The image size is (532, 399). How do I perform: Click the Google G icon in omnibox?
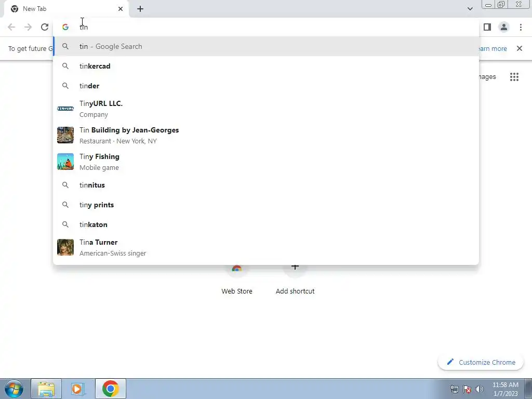pos(65,27)
